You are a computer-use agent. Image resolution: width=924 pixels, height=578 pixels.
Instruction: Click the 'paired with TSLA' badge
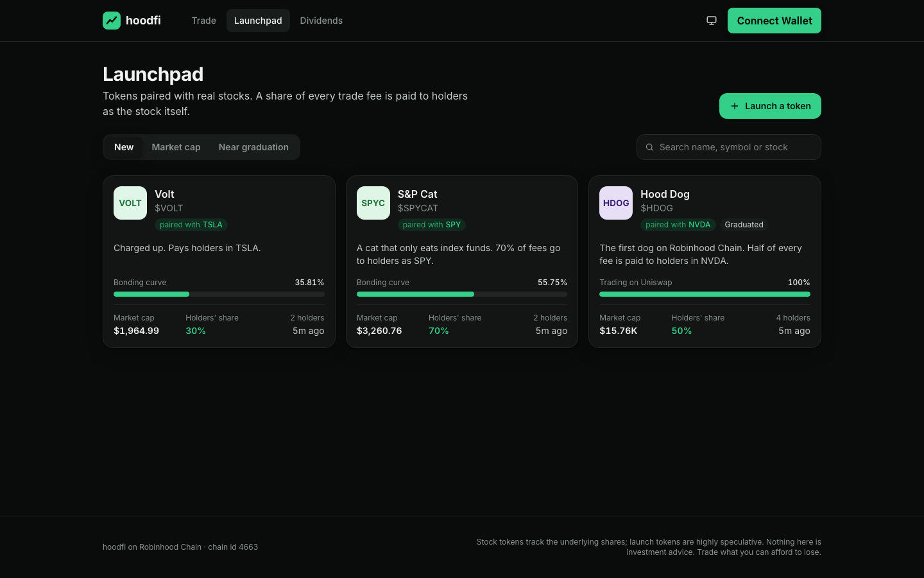[191, 225]
